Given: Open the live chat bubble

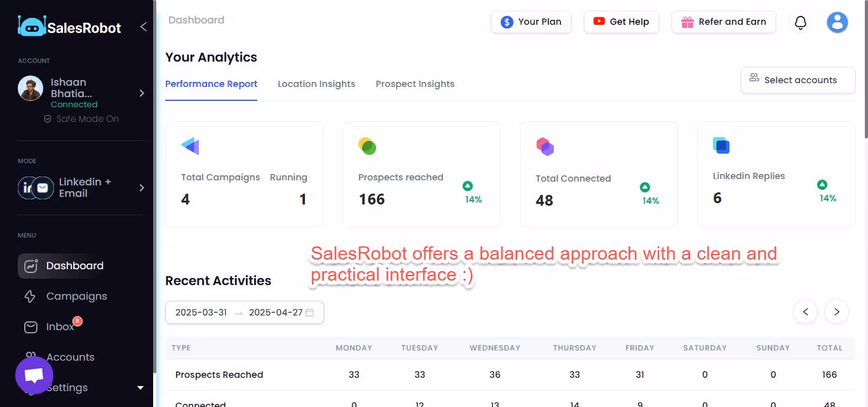Looking at the screenshot, I should tap(34, 375).
